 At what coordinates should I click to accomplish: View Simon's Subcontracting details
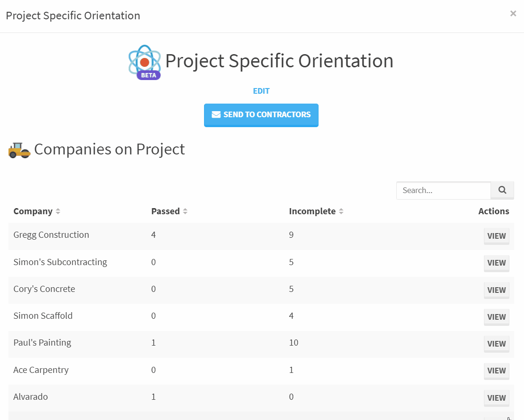point(496,263)
